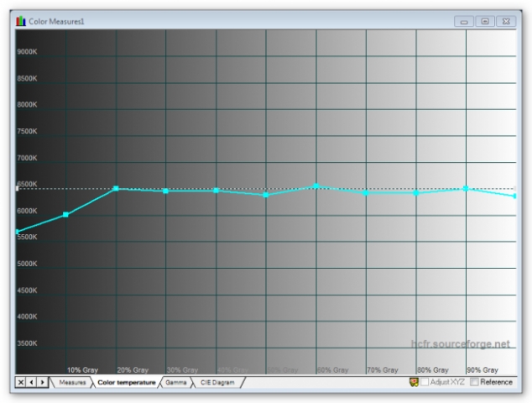Screen dimensions: 532x403
Task: Click the right arrow tab scroll button
Action: [42, 382]
